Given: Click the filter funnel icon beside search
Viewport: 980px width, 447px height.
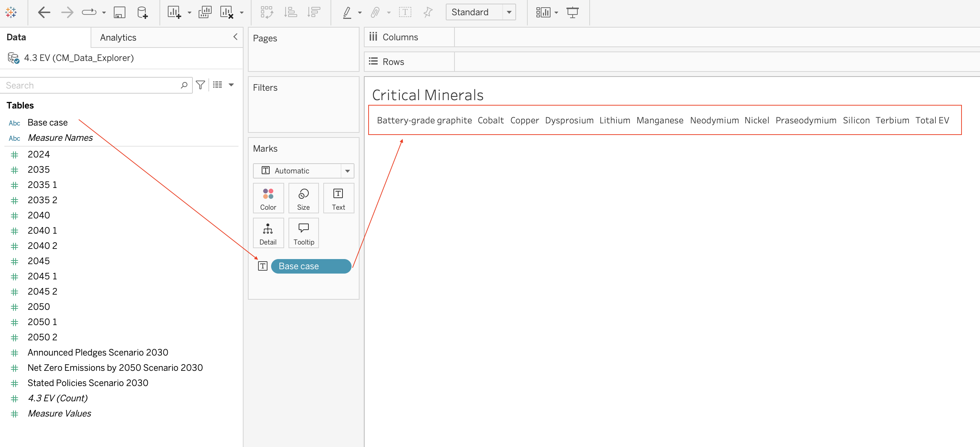Looking at the screenshot, I should pyautogui.click(x=200, y=85).
